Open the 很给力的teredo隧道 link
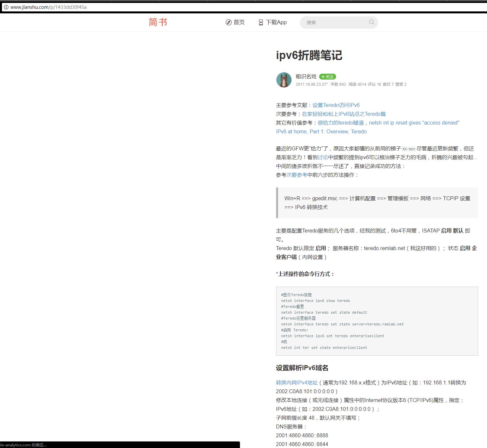Screen dimensions: 487x448 click(x=341, y=123)
